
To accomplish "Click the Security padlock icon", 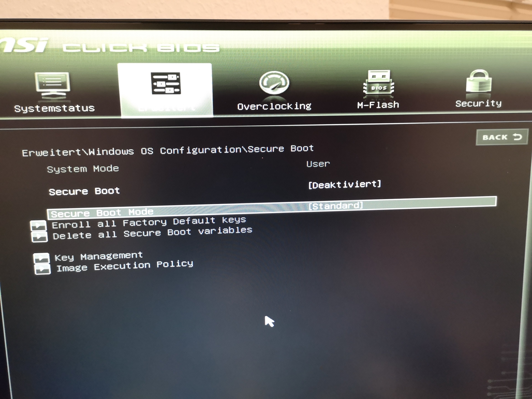I will pos(479,81).
